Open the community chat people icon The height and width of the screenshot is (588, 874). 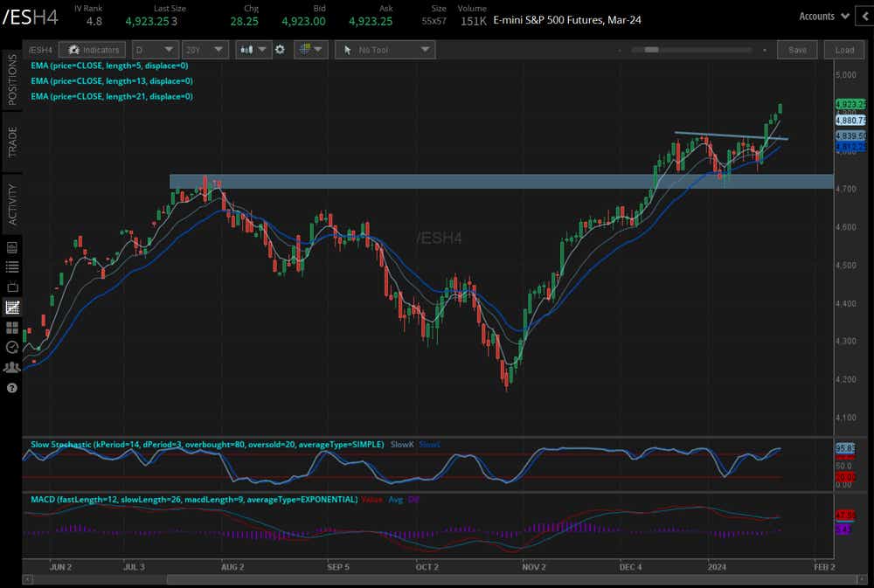pos(11,367)
